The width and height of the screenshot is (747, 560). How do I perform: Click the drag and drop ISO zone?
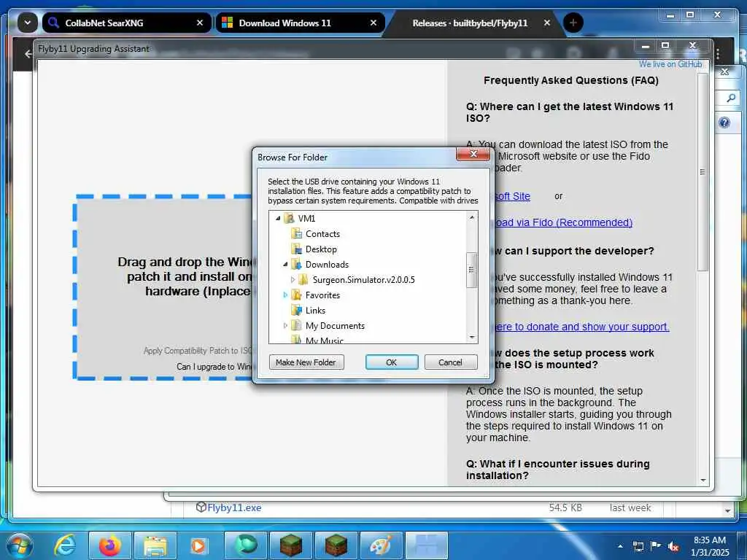pos(163,287)
